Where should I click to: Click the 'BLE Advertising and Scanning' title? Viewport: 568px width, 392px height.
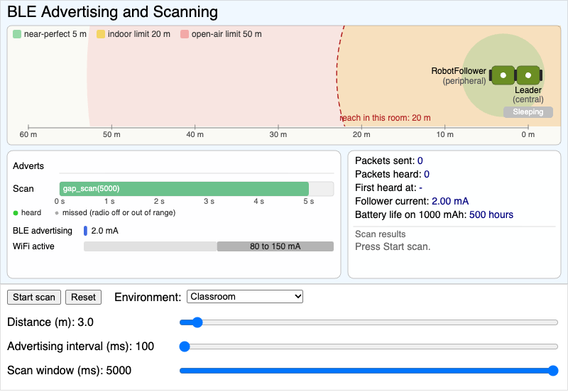[113, 11]
